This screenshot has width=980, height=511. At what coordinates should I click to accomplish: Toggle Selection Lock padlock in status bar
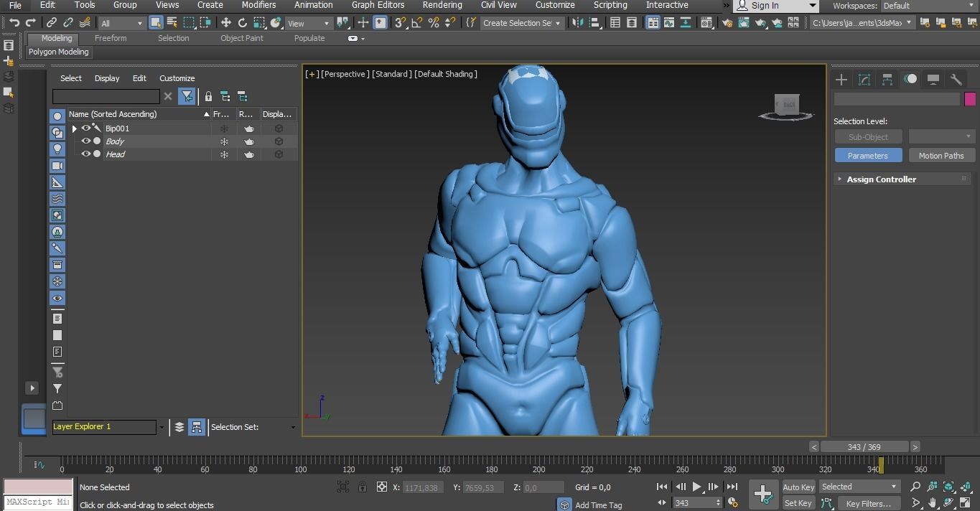coord(363,487)
